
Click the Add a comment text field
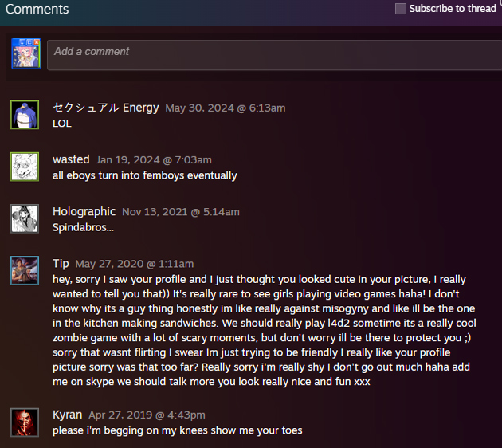pyautogui.click(x=274, y=55)
